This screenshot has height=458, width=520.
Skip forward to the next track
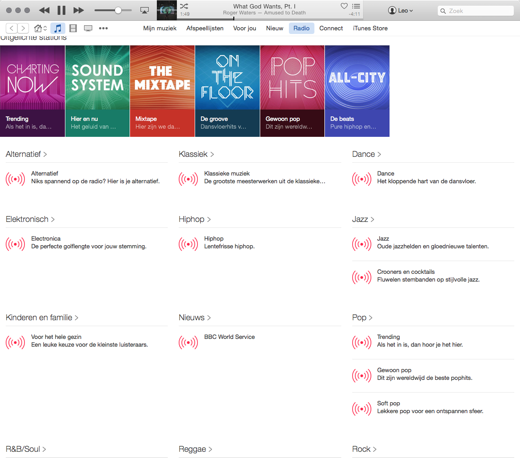point(79,10)
